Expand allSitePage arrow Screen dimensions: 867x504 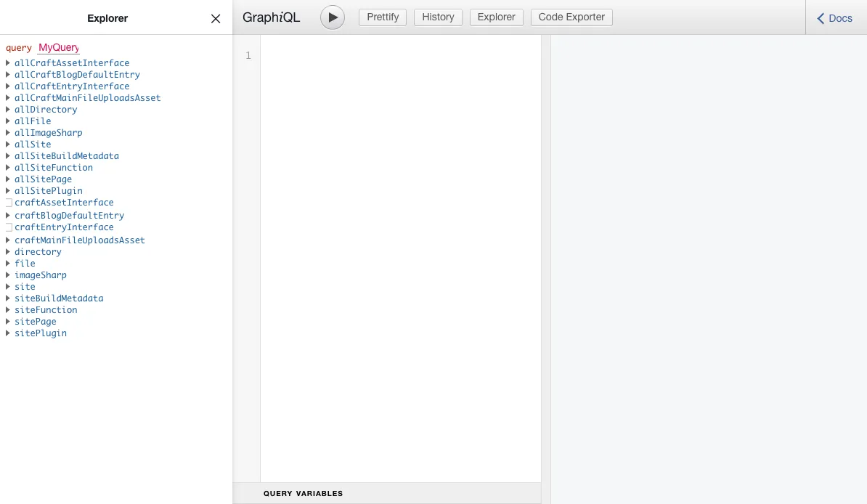coord(8,179)
